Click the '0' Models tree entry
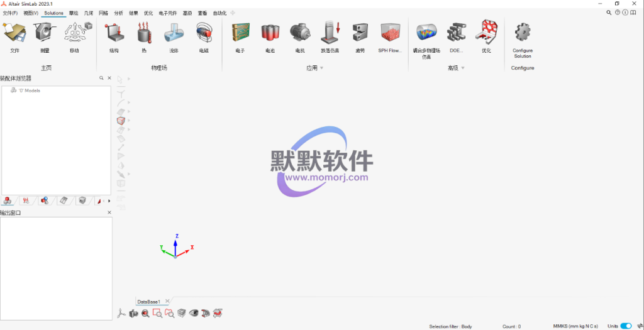This screenshot has width=644, height=330. click(x=29, y=91)
